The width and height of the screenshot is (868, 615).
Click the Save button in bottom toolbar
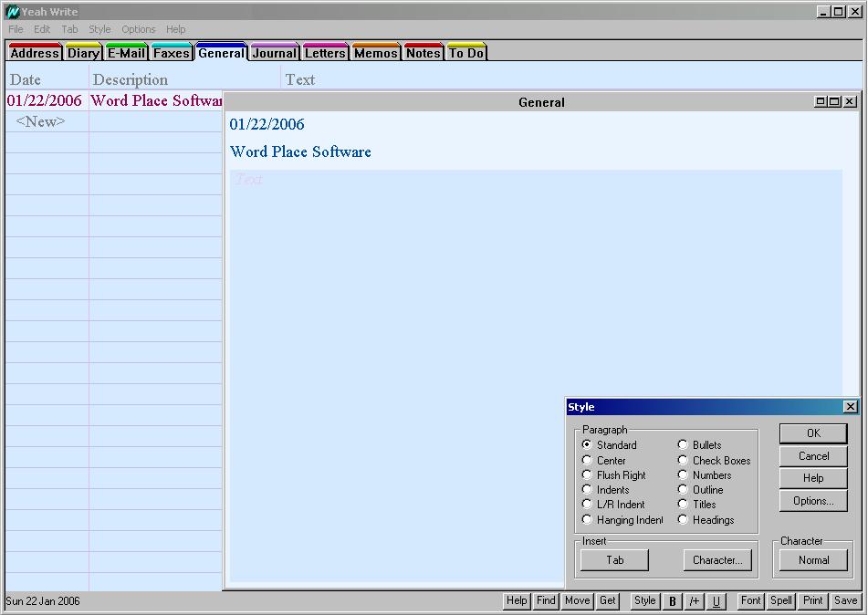click(x=845, y=600)
